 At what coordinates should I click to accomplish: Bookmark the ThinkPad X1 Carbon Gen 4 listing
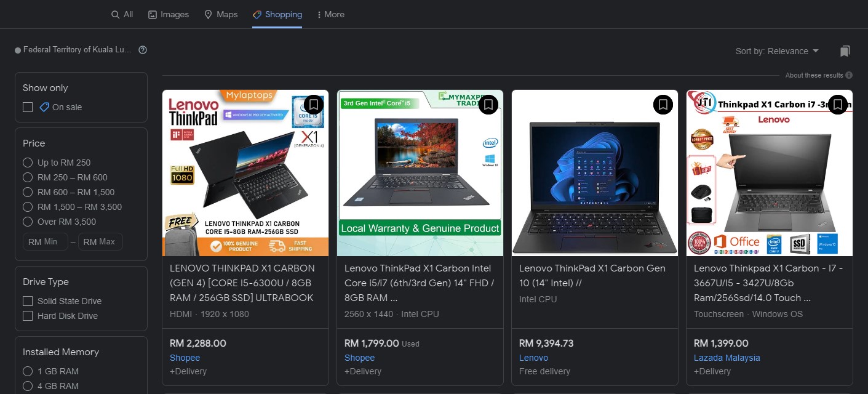pyautogui.click(x=314, y=105)
